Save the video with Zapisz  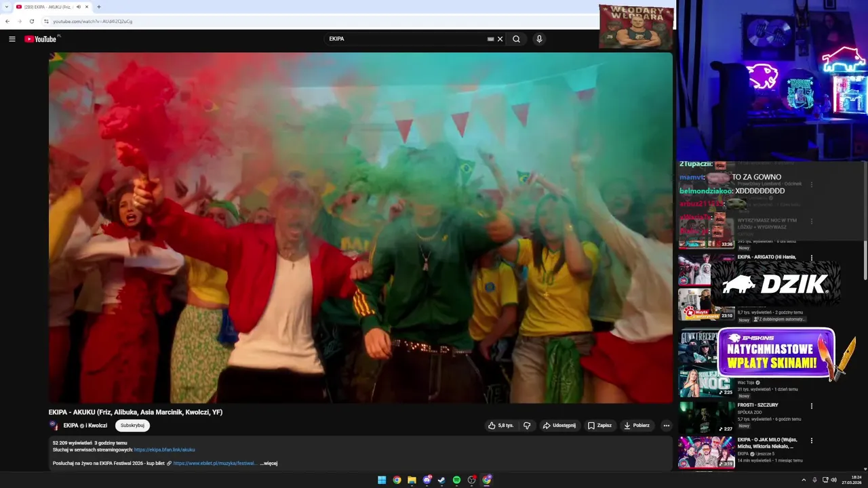coord(599,426)
